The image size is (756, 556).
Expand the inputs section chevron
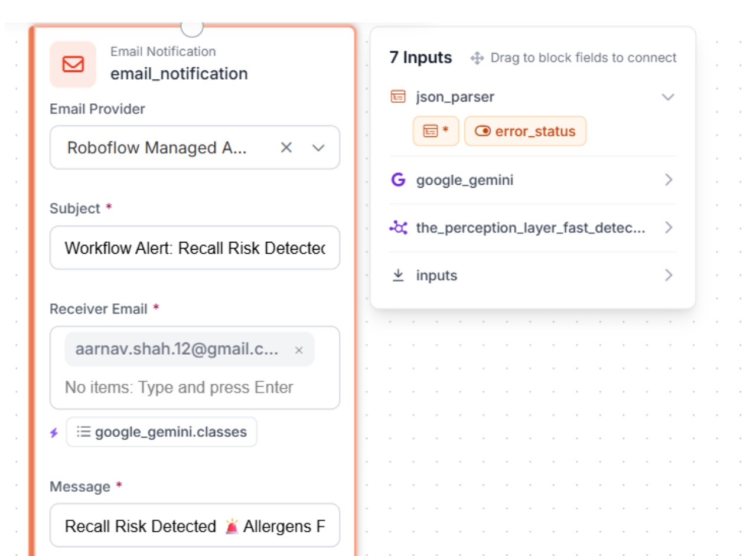(668, 276)
